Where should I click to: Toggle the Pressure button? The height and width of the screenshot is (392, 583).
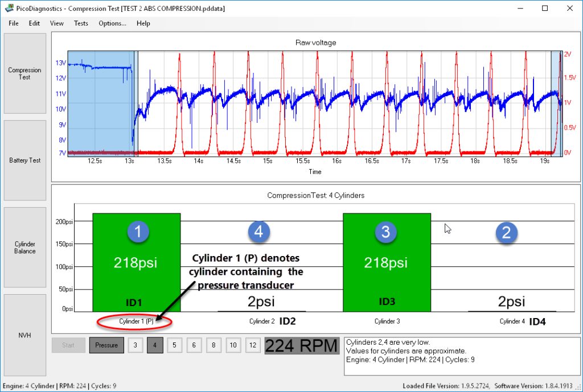[106, 345]
